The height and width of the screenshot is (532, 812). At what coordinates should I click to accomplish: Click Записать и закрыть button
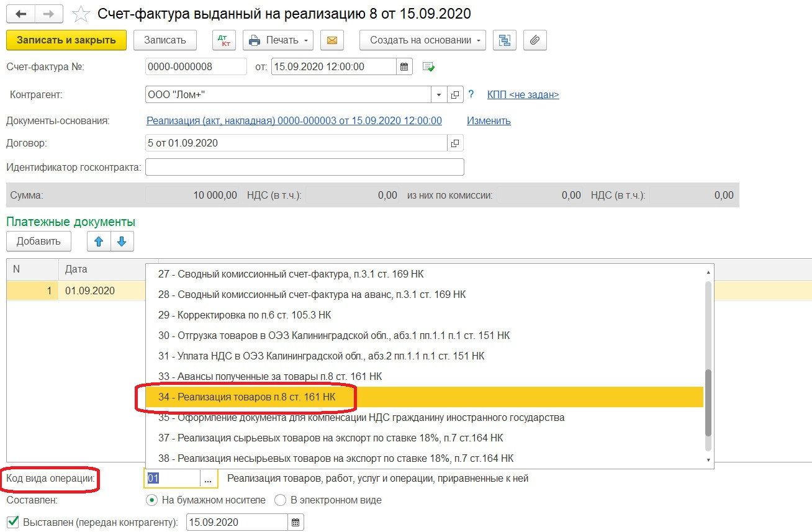point(66,40)
